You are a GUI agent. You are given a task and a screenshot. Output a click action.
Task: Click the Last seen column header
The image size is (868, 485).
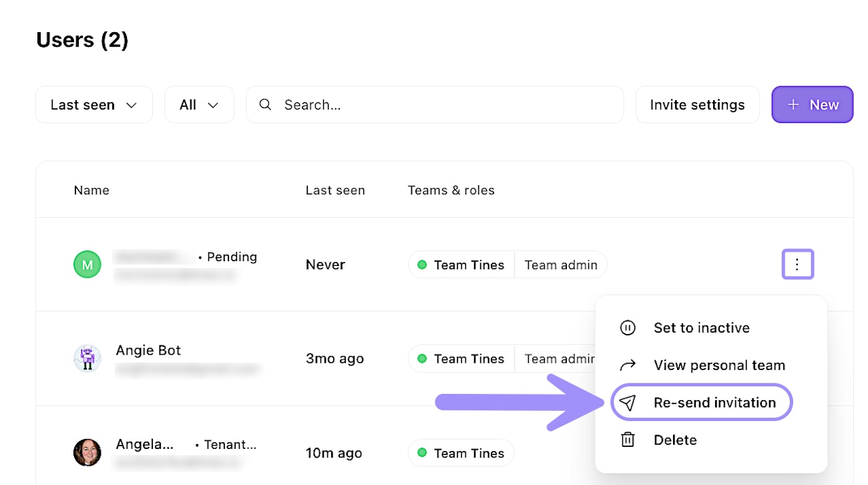(x=335, y=190)
